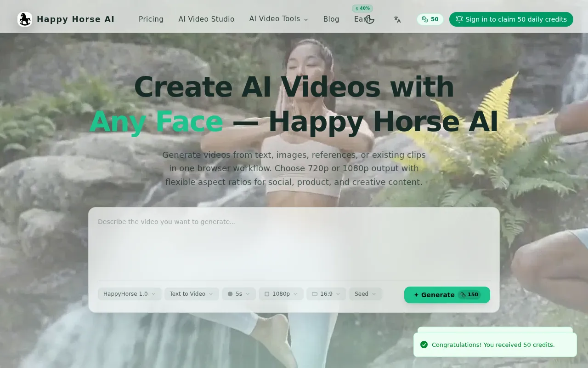Click the Congratulations 50 credits notification text
Image resolution: width=588 pixels, height=368 pixels.
click(493, 345)
